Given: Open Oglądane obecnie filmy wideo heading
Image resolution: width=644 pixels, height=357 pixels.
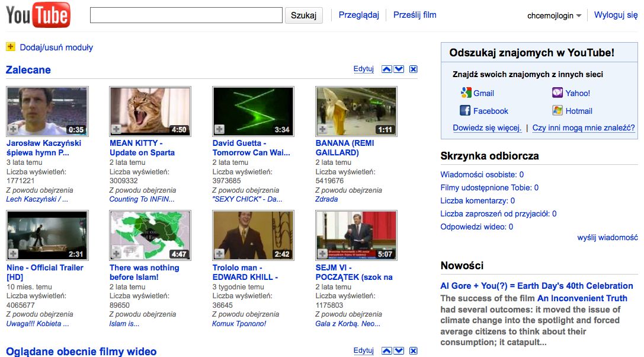Looking at the screenshot, I should pos(81,351).
